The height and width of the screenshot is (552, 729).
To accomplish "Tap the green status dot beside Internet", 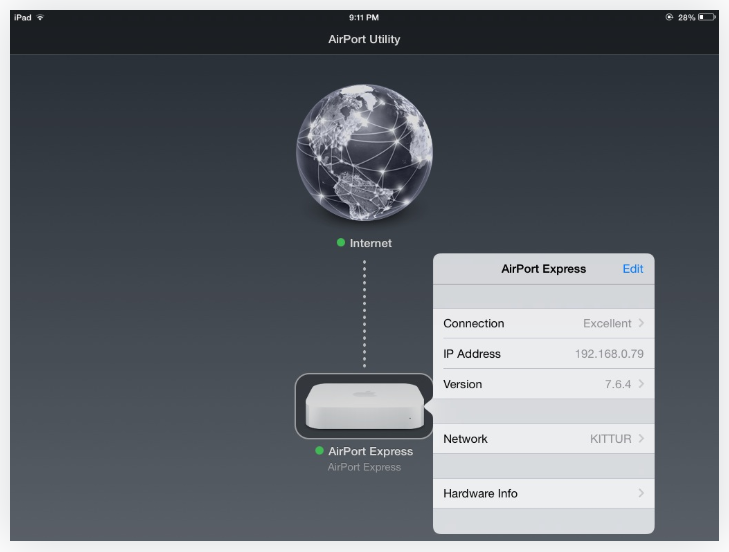I will coord(341,242).
